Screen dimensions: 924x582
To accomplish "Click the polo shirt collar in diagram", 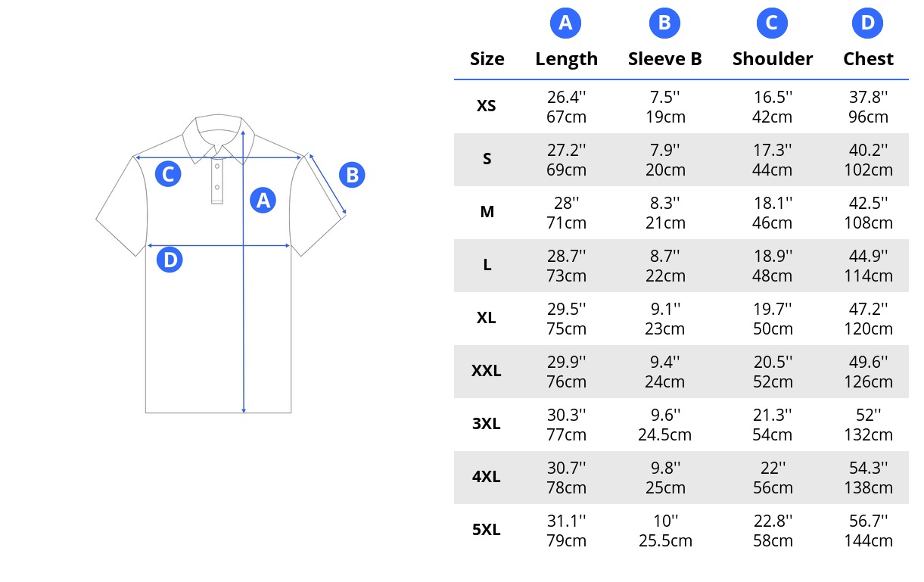I will 217,138.
